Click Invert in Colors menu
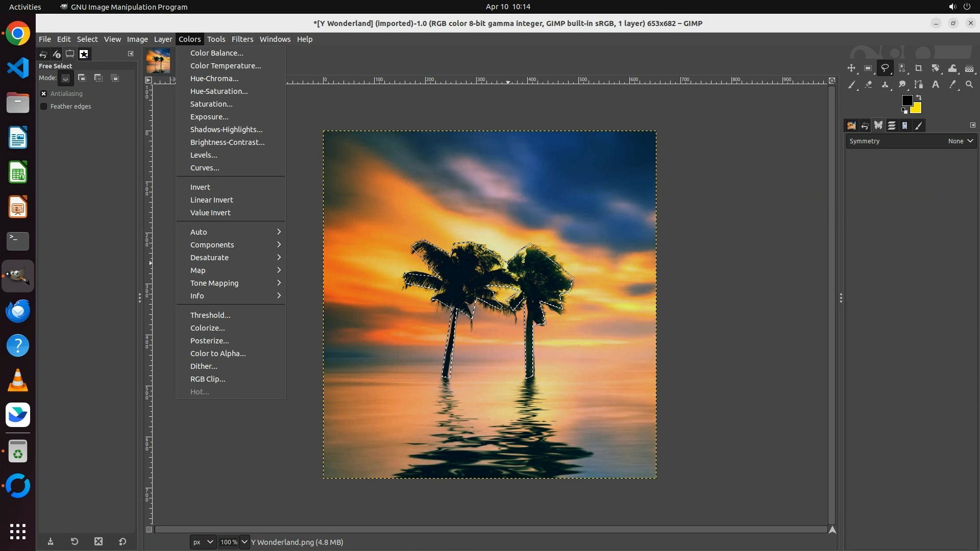 (x=200, y=187)
